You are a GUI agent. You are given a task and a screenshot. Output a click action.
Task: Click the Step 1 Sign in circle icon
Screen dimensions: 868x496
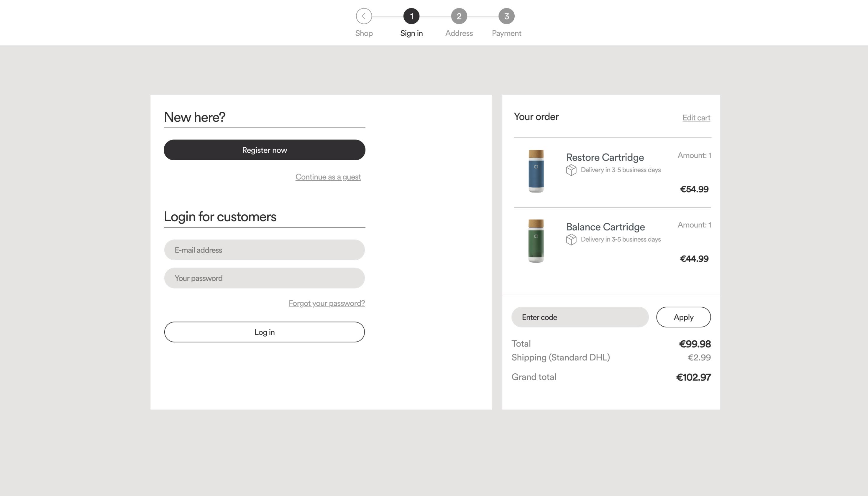click(411, 16)
